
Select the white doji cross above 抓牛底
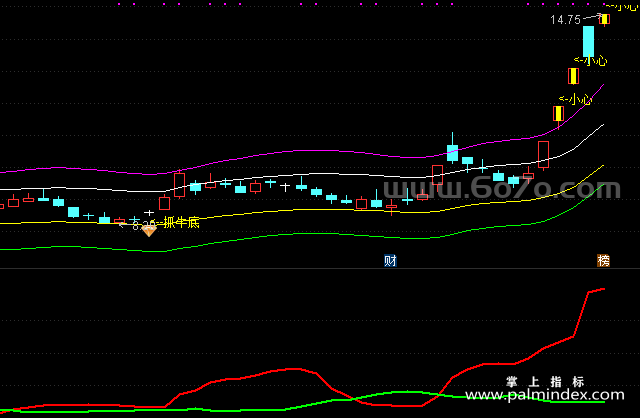(149, 213)
